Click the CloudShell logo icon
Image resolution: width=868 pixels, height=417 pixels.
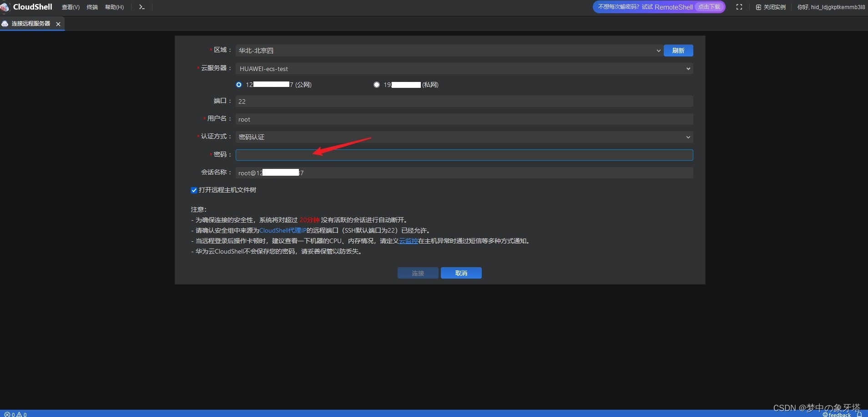click(x=5, y=7)
